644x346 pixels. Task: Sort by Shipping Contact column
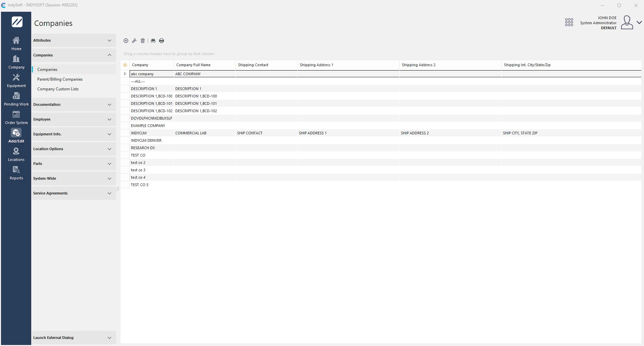(x=267, y=65)
